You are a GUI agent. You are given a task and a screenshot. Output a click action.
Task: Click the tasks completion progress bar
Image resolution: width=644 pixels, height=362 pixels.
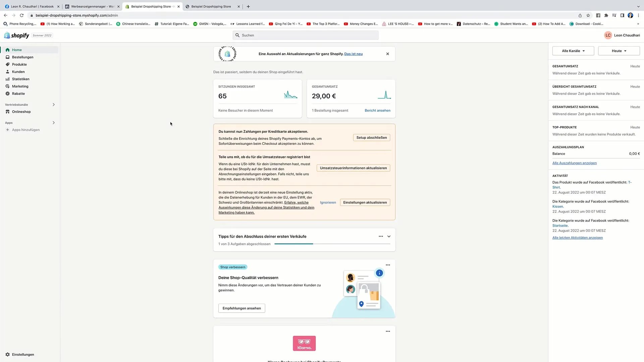point(332,244)
